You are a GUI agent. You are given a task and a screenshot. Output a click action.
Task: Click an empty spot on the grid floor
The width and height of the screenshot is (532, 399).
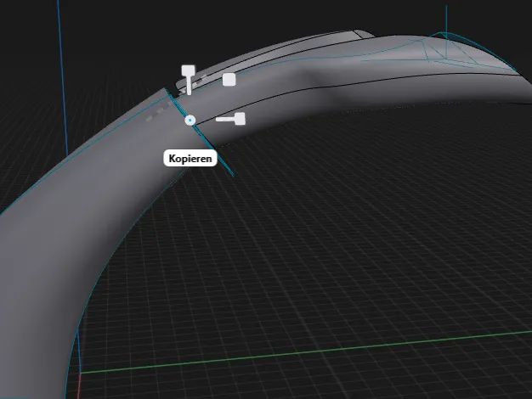click(x=339, y=238)
